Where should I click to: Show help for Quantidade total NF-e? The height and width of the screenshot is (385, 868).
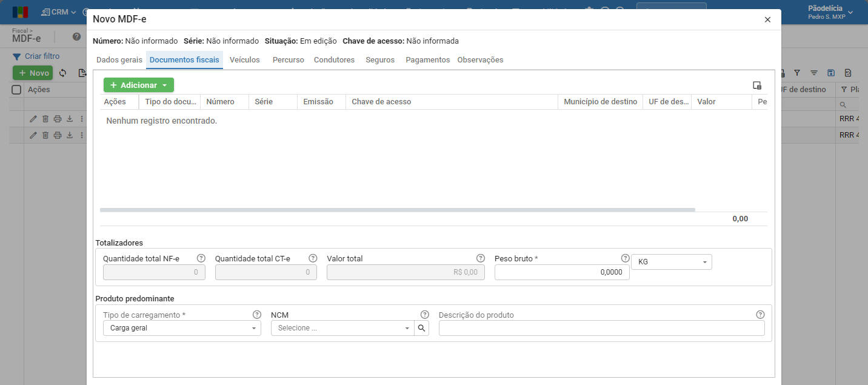(x=201, y=258)
